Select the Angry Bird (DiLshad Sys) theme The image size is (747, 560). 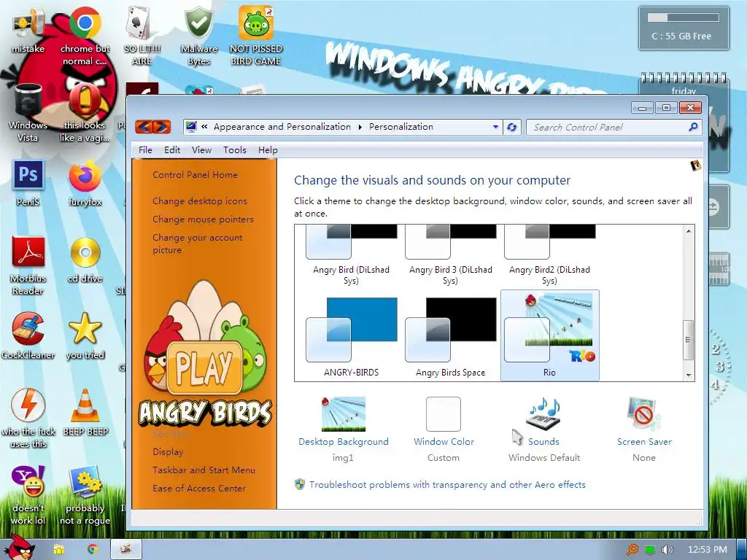point(351,255)
